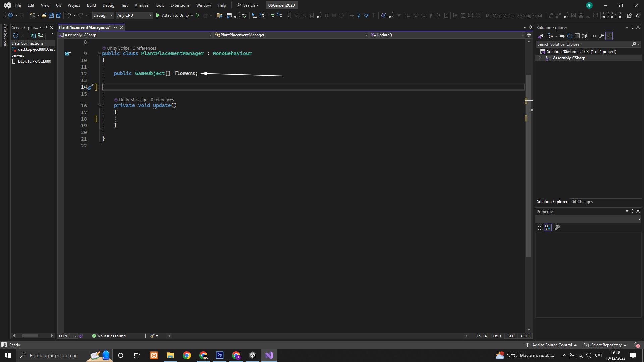Click Add to Source Control

pyautogui.click(x=552, y=345)
